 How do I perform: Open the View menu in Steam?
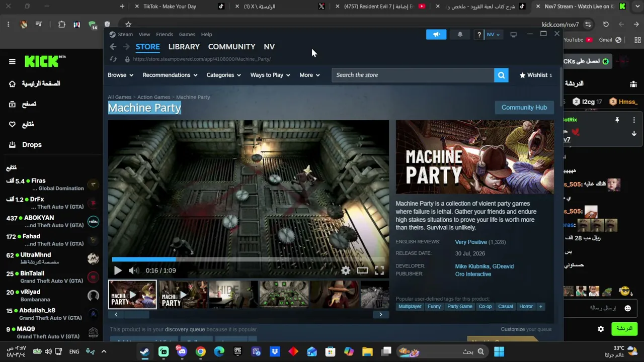click(144, 34)
